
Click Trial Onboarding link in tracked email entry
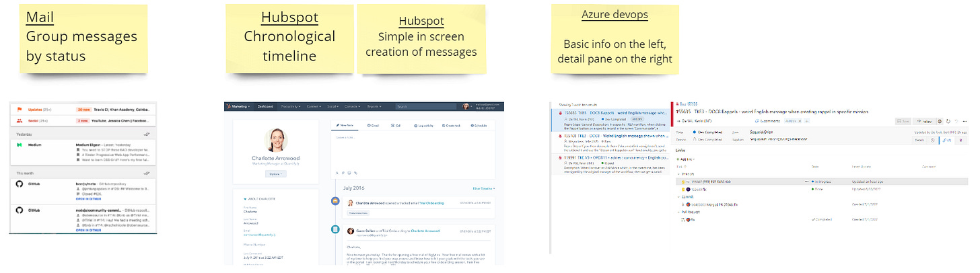[x=432, y=202]
